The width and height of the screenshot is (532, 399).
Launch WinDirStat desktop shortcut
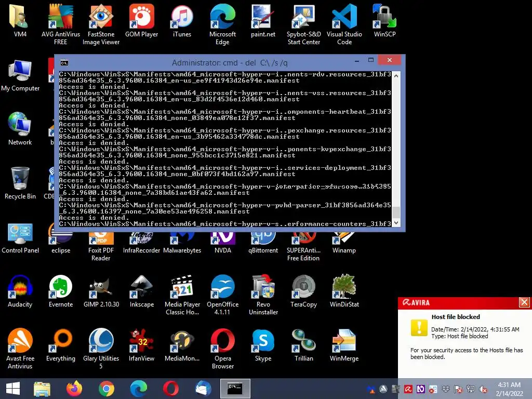[x=344, y=291]
